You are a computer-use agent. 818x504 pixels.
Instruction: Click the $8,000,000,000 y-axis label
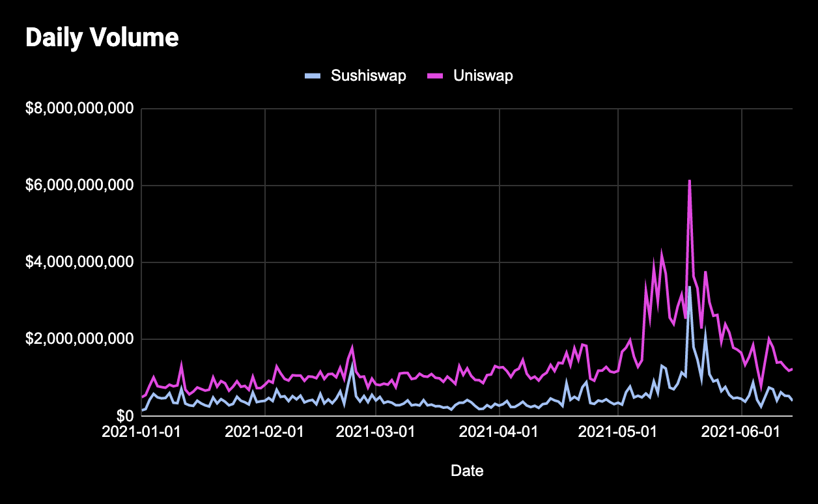click(x=79, y=109)
